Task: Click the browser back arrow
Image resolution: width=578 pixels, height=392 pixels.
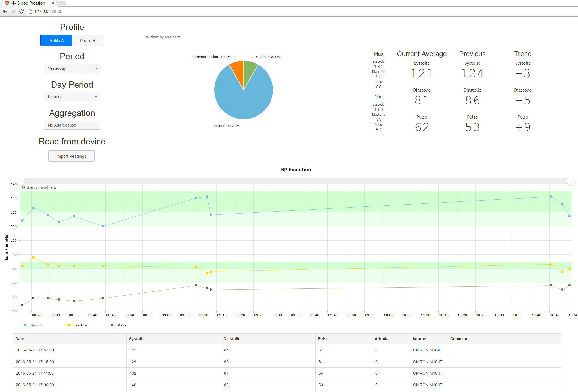Action: point(5,12)
